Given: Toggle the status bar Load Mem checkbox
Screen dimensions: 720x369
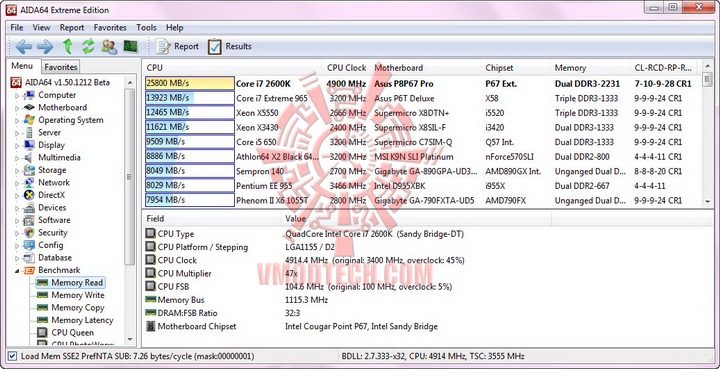Looking at the screenshot, I should (12, 356).
